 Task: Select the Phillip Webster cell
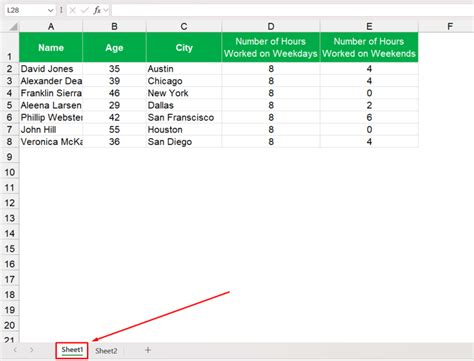point(51,117)
